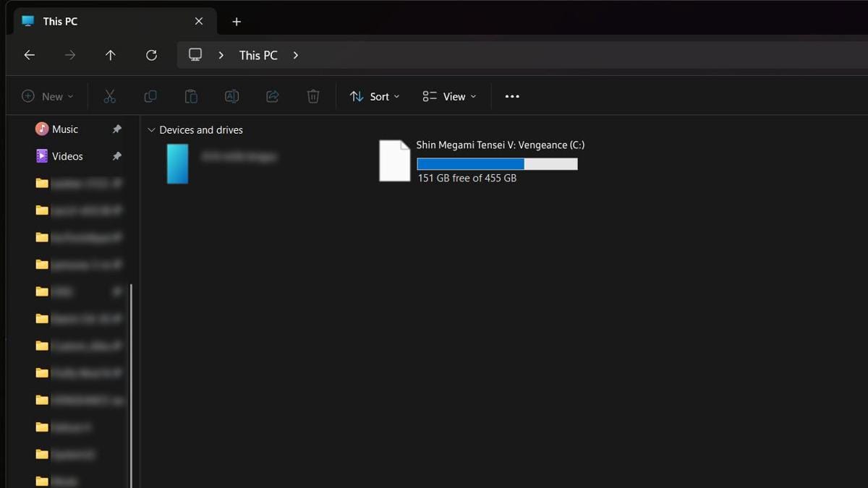Click This PC in address breadcrumb
The width and height of the screenshot is (868, 488).
point(258,55)
